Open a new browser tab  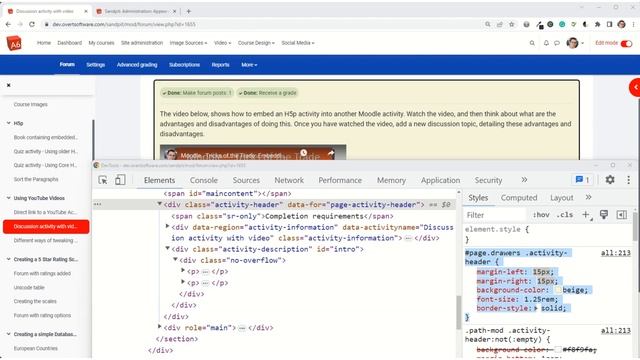coord(189,11)
